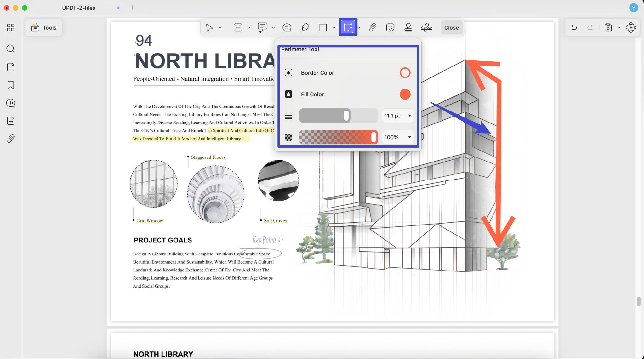The height and width of the screenshot is (359, 644).
Task: Expand the 11.1 pt thickness dropdown
Action: (x=397, y=116)
